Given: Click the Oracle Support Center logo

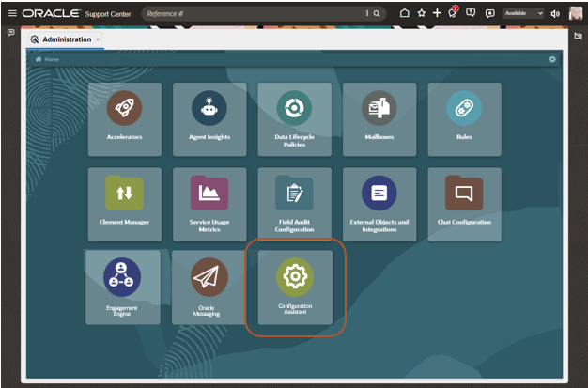Looking at the screenshot, I should [76, 13].
